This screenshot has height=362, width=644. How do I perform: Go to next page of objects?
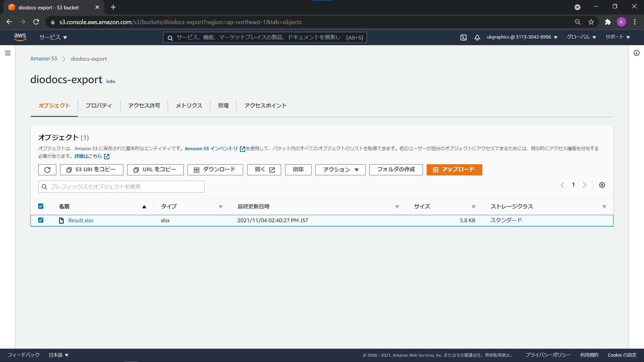coord(585,185)
